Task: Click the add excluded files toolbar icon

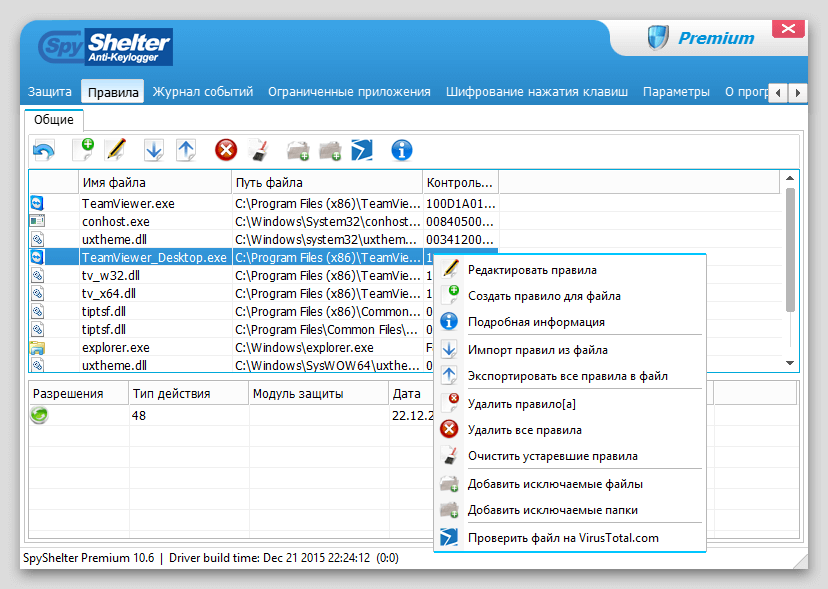Action: coord(298,151)
